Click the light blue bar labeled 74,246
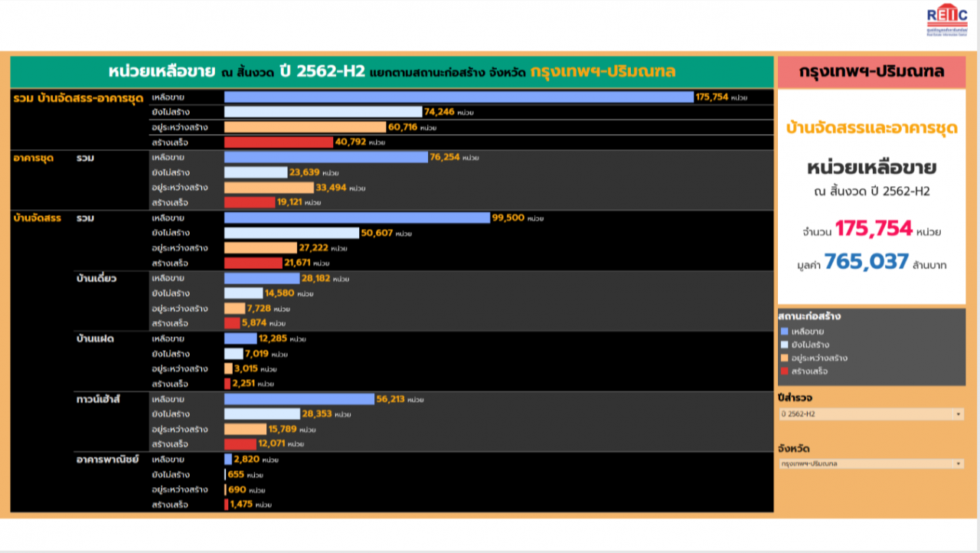Viewport: 980px width, 553px height. [323, 112]
